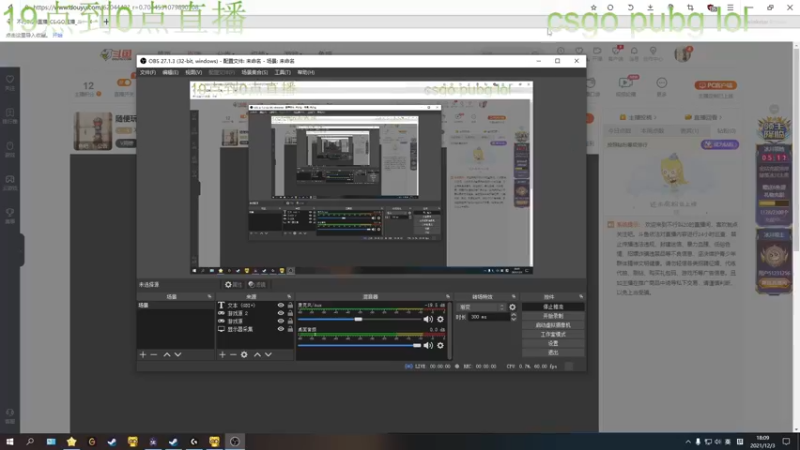Open the notification center icon in system tray

tap(786, 441)
